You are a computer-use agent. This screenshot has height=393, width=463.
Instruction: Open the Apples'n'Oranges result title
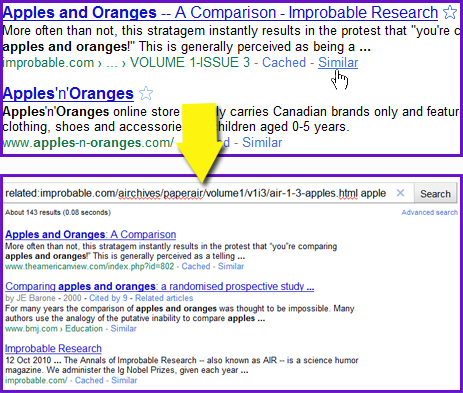[68, 93]
